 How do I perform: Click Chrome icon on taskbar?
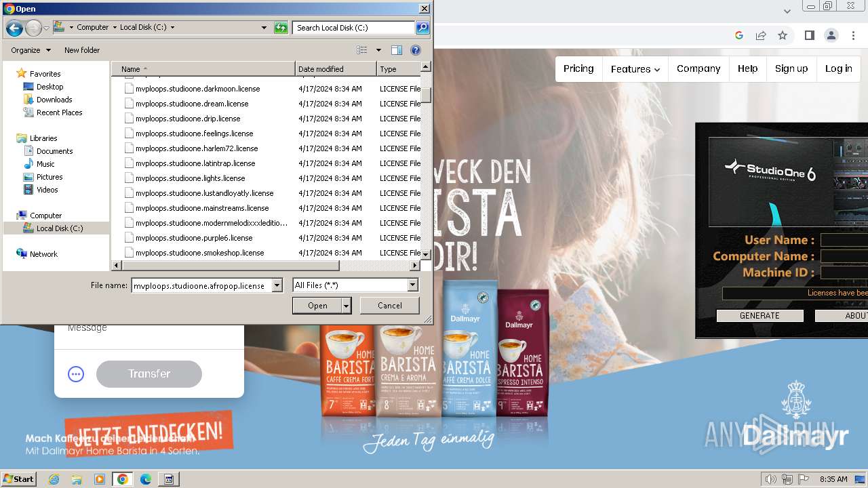pyautogui.click(x=122, y=479)
